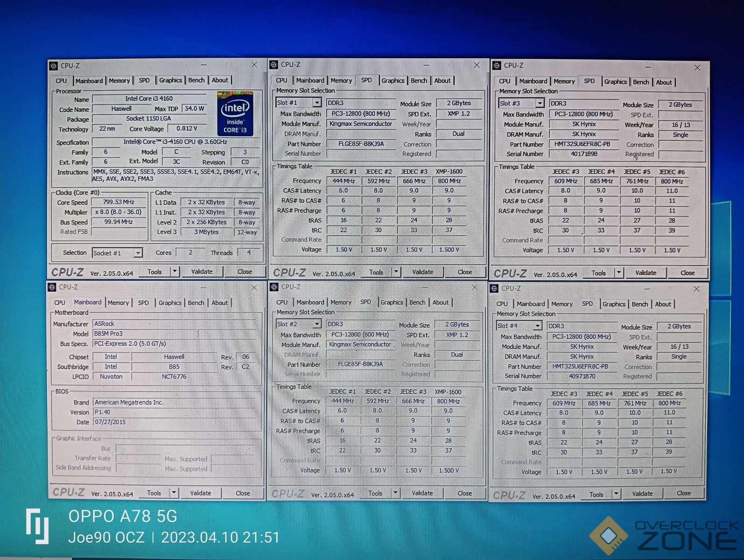Click Close button in the i3 4160 processor window
Viewport: 744px width, 560px height.
point(245,272)
